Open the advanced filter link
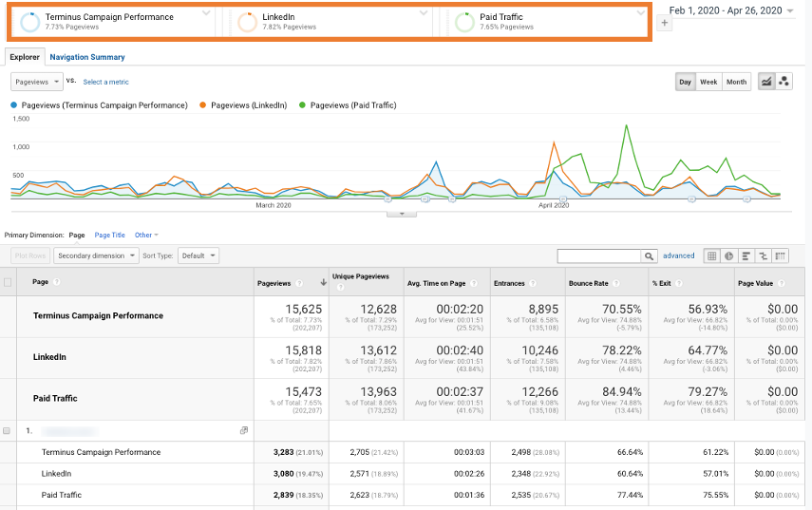812x510 pixels. pos(678,255)
